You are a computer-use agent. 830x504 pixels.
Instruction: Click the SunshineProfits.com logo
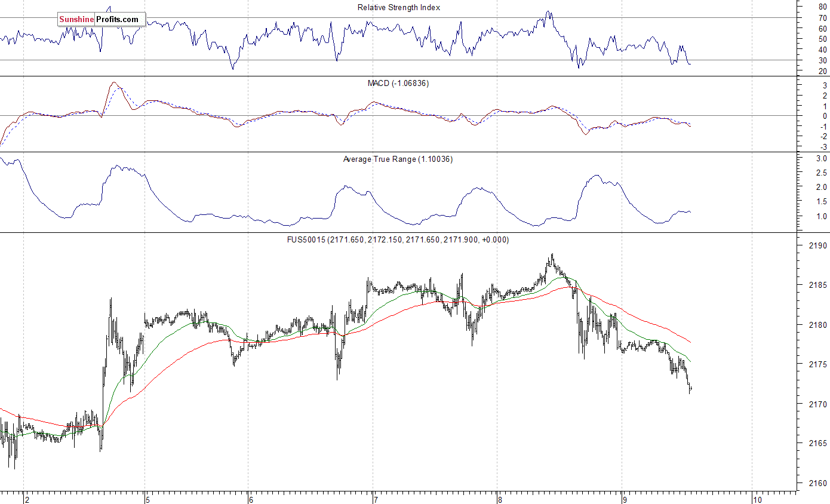pos(101,20)
